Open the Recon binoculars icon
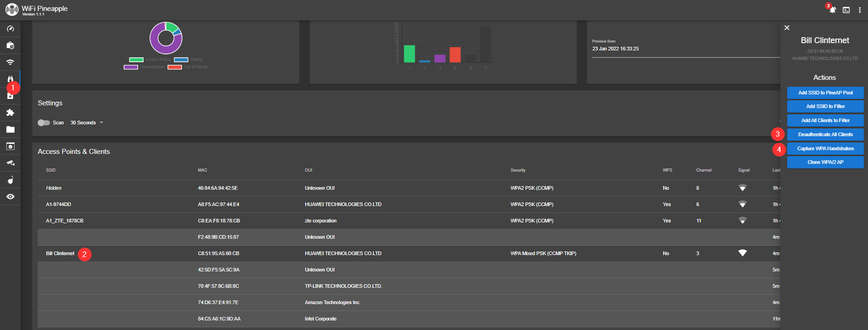 10,79
